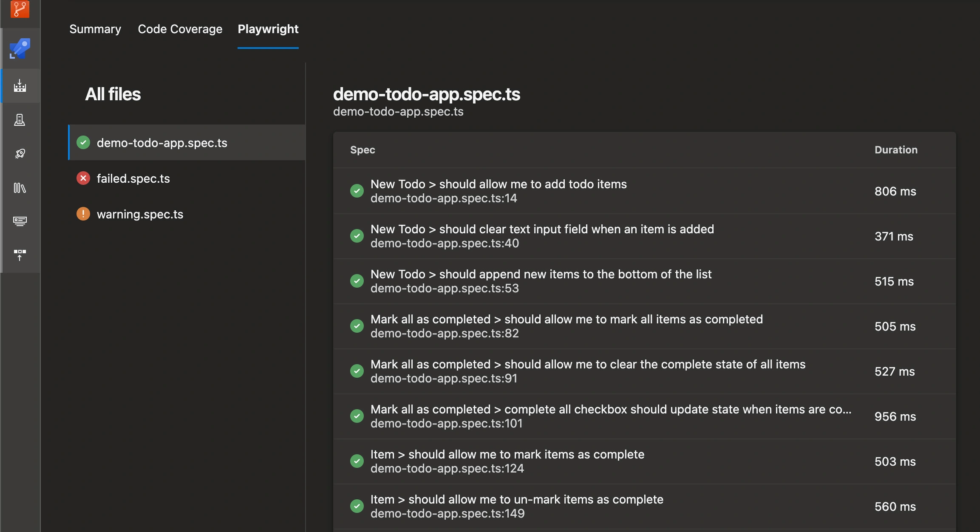Image resolution: width=980 pixels, height=532 pixels.
Task: Click red failed icon beside failed.spec.ts
Action: [83, 178]
